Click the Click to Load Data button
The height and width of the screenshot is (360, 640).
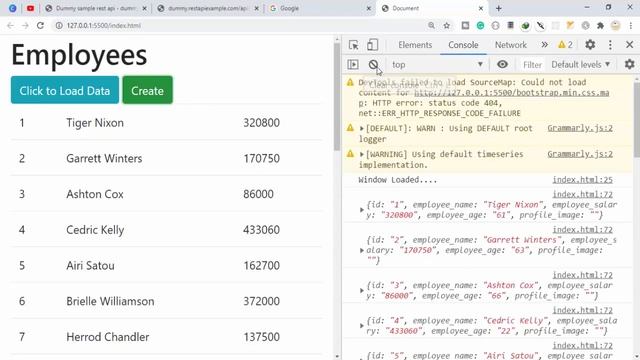pyautogui.click(x=65, y=90)
